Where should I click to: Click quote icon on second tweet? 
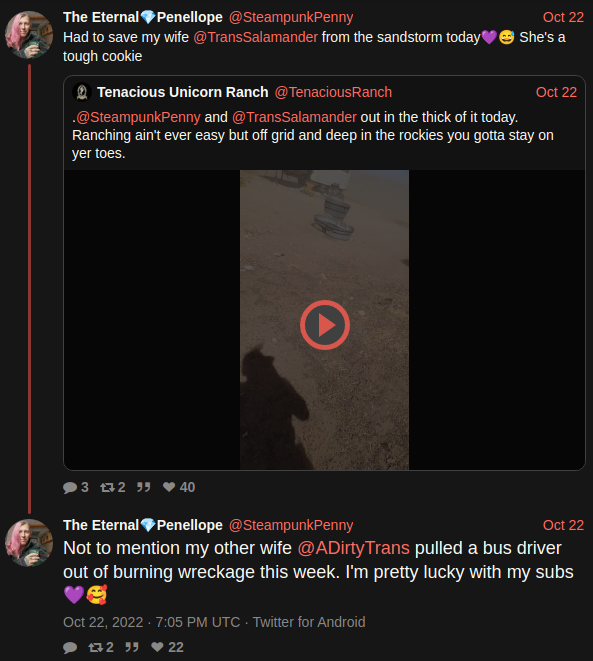(132, 647)
